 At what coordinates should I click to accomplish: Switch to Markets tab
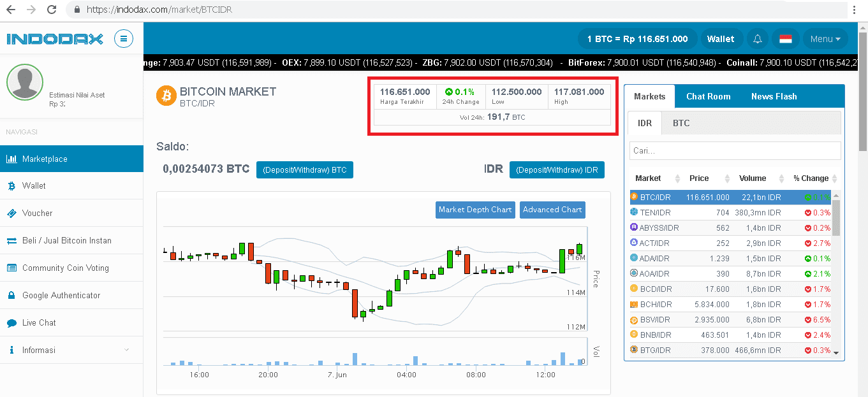pyautogui.click(x=649, y=96)
